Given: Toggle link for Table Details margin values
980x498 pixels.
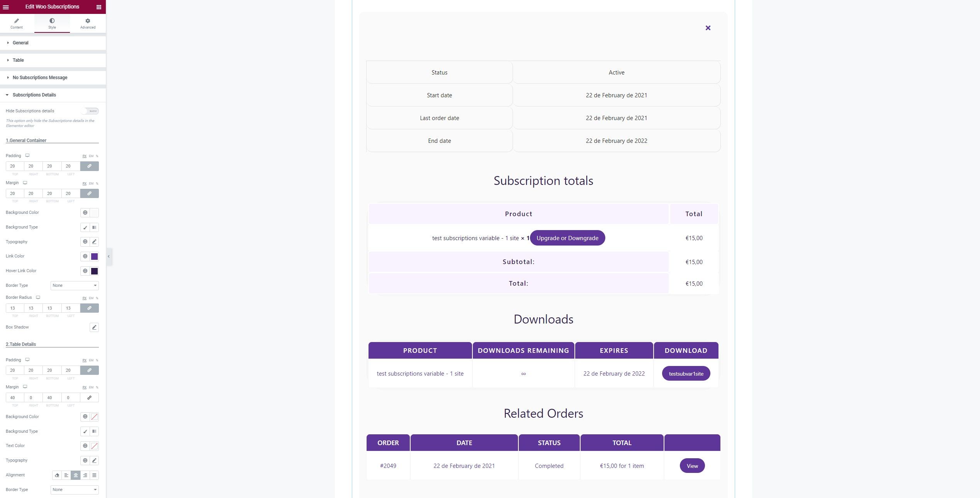Looking at the screenshot, I should 90,398.
